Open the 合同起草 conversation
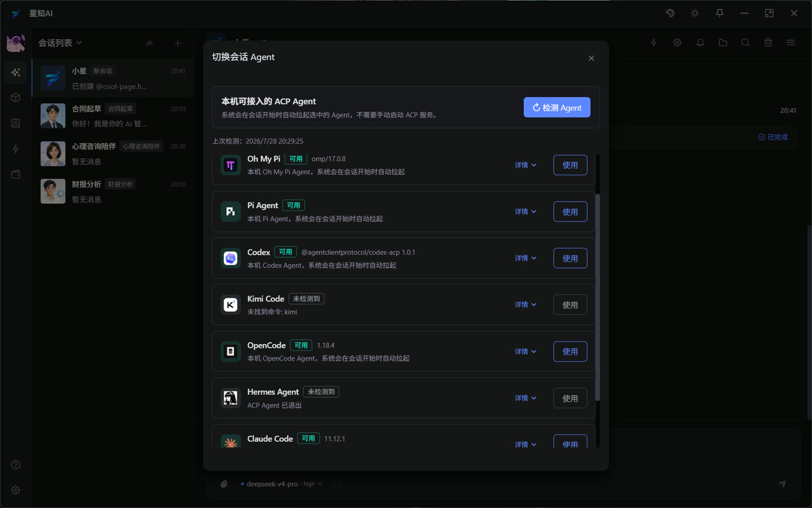 click(x=113, y=116)
